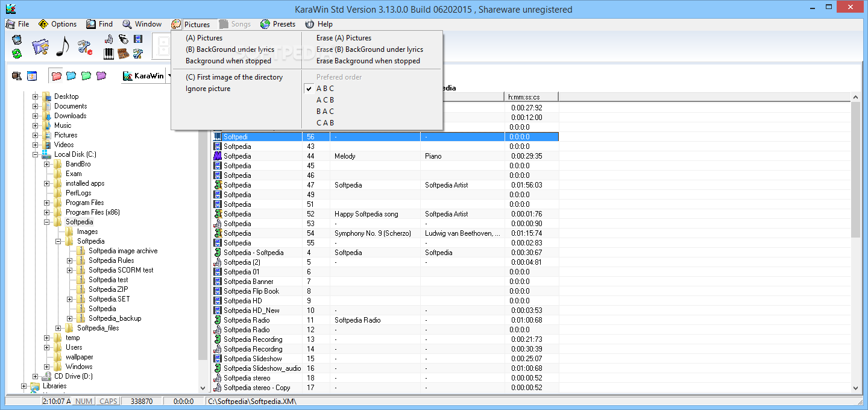
Task: Expand the Program Files (x86) node
Action: coord(47,212)
